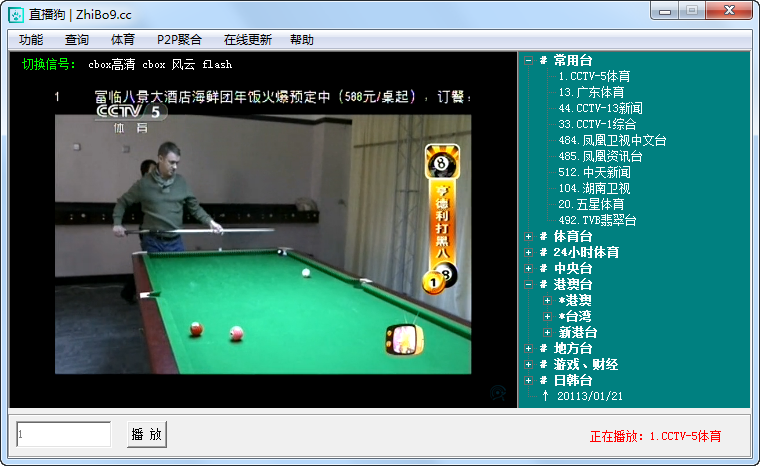The height and width of the screenshot is (466, 760).
Task: Select the *港澳 tree label
Action: (575, 301)
